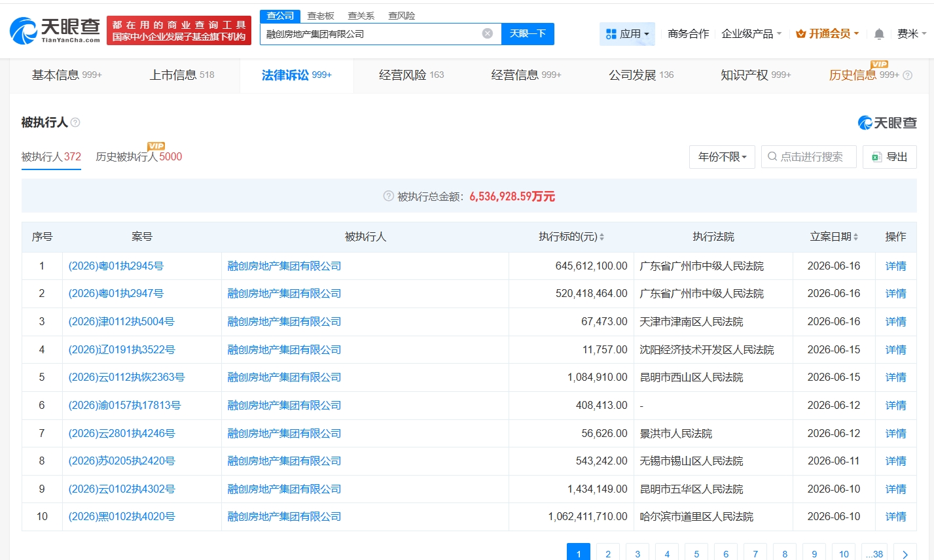The width and height of the screenshot is (934, 560).
Task: Open case (2026)云0112执恢2363号
Action: 127,377
